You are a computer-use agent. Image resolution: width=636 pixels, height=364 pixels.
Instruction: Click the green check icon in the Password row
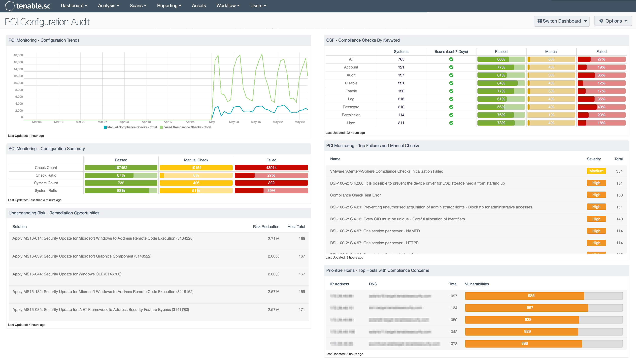(x=451, y=107)
